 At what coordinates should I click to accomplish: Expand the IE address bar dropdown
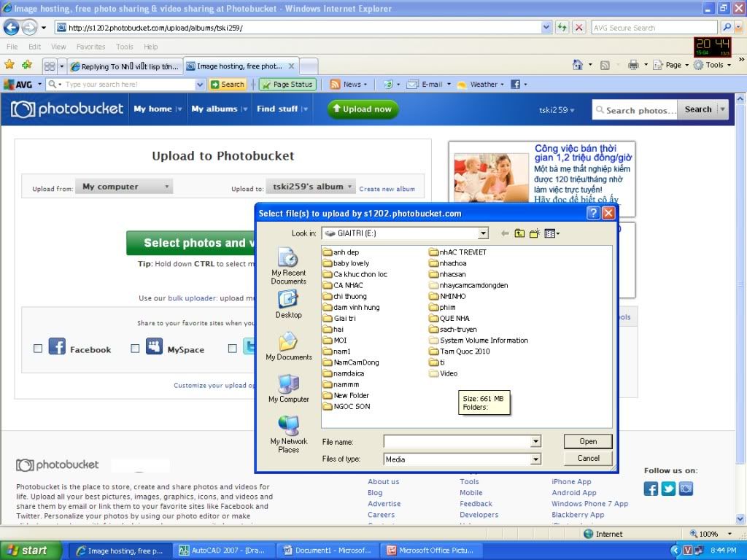[x=546, y=28]
